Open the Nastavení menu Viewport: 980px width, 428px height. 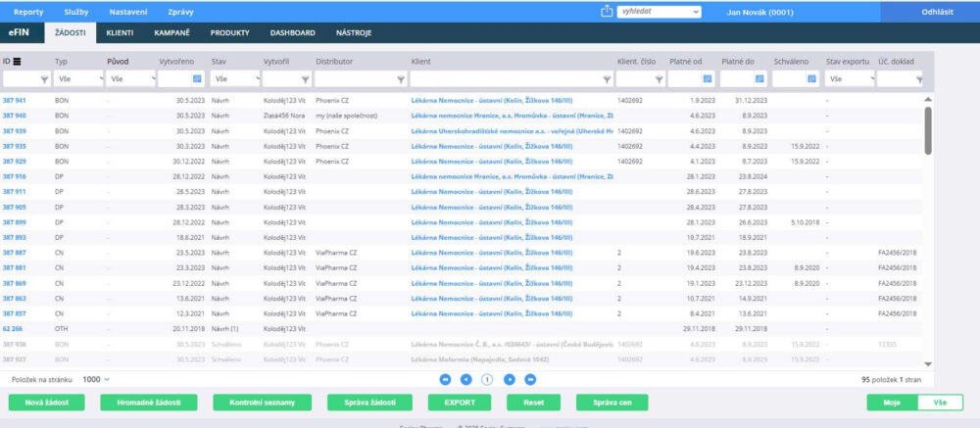click(129, 11)
